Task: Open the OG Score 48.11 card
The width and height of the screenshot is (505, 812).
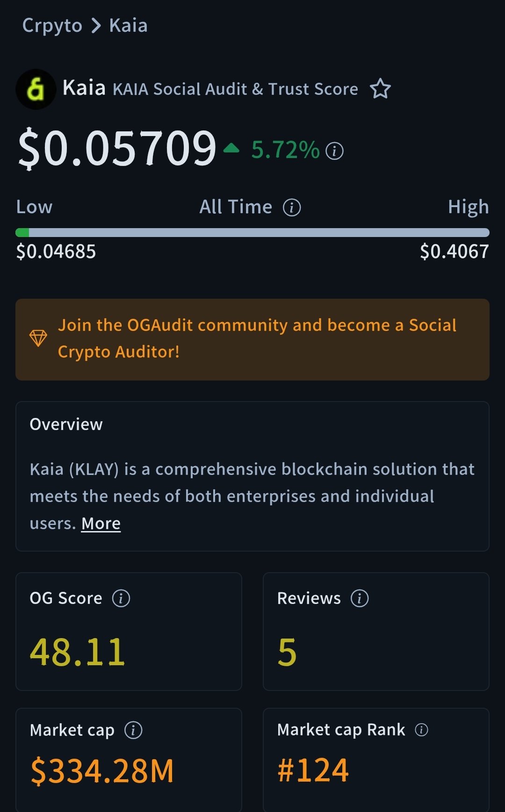Action: pyautogui.click(x=129, y=631)
